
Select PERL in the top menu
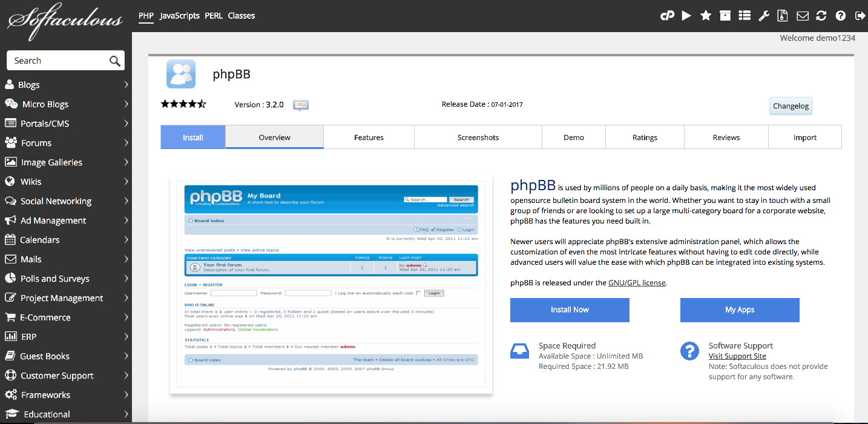(214, 16)
